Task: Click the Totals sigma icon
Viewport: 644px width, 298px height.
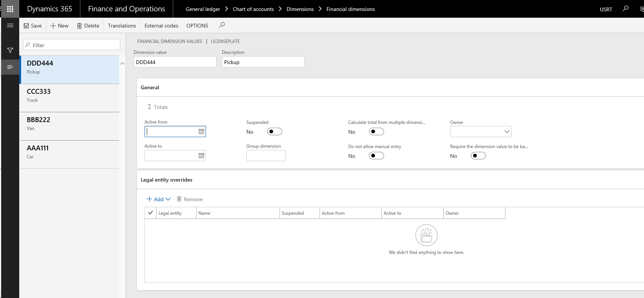Action: coord(149,107)
